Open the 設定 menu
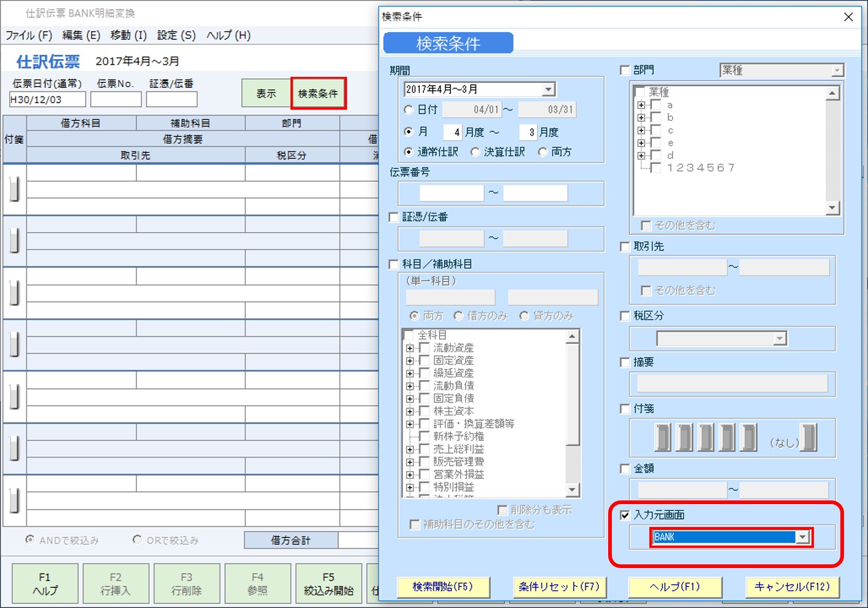This screenshot has width=868, height=608. pyautogui.click(x=175, y=35)
